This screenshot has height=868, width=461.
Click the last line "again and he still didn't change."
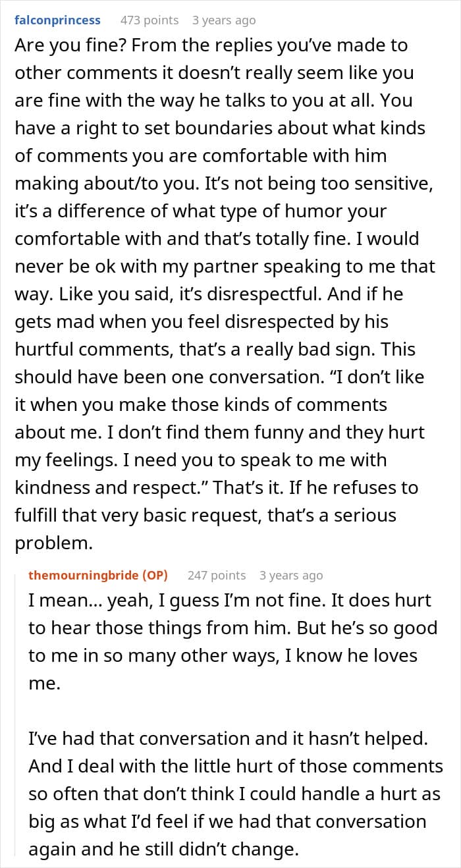(163, 849)
